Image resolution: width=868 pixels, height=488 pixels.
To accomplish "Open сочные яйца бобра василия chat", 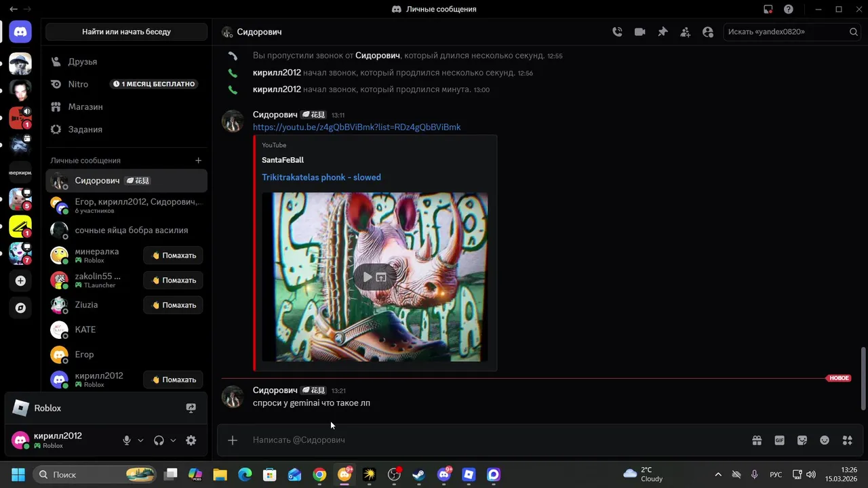I will pyautogui.click(x=126, y=230).
